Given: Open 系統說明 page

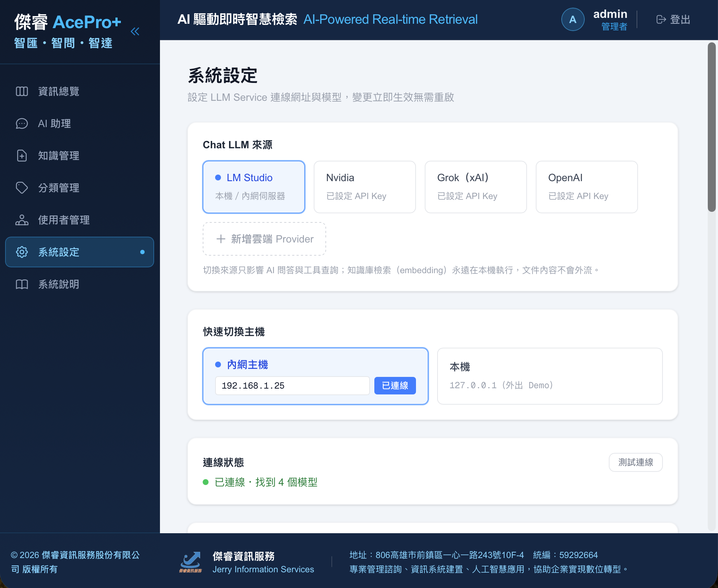Looking at the screenshot, I should pos(80,284).
